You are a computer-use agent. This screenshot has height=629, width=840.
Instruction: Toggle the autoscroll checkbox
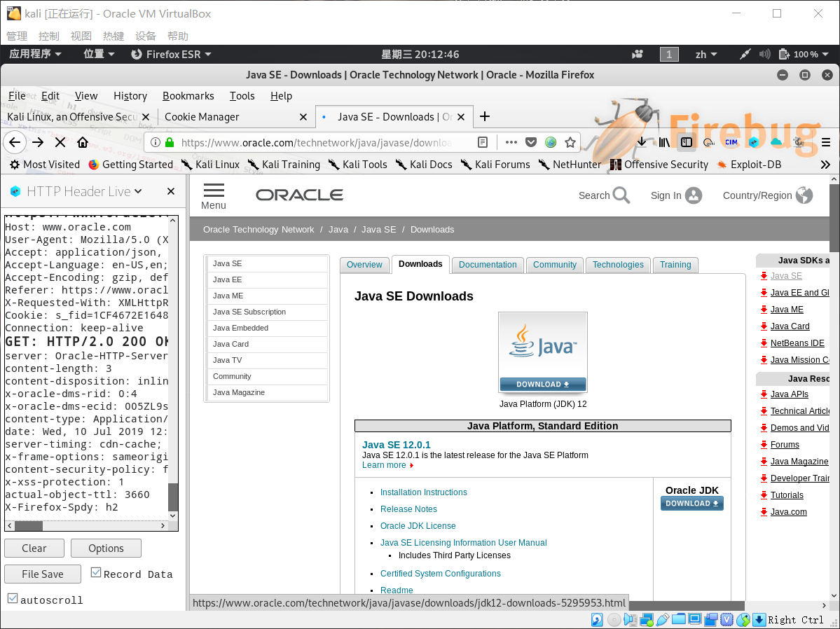coord(13,598)
